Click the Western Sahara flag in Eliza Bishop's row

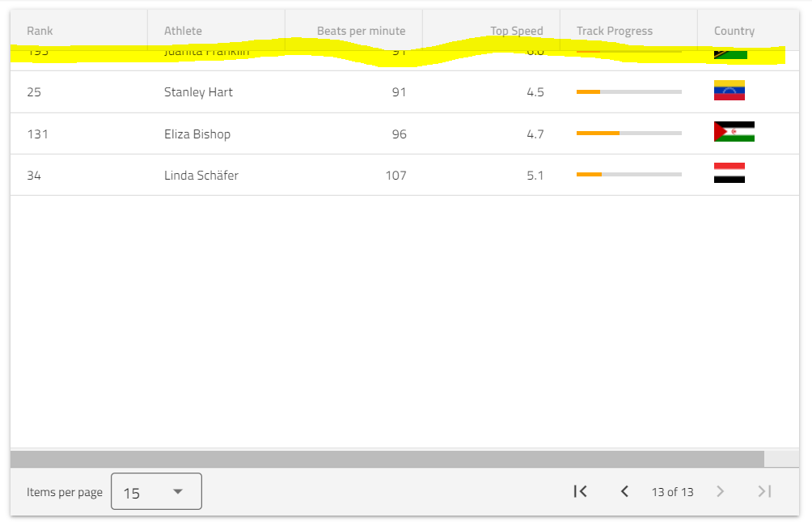tap(734, 132)
